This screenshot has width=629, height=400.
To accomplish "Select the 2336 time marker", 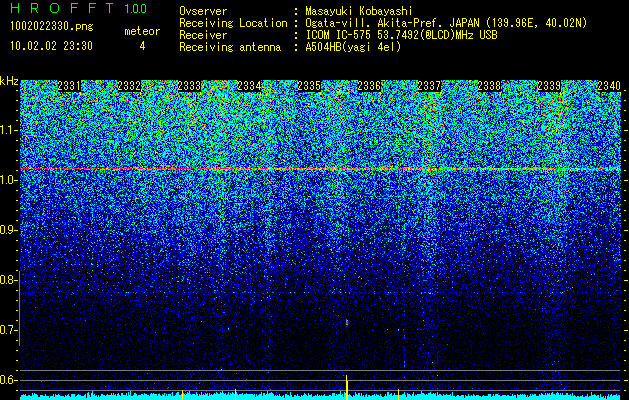I will 369,86.
